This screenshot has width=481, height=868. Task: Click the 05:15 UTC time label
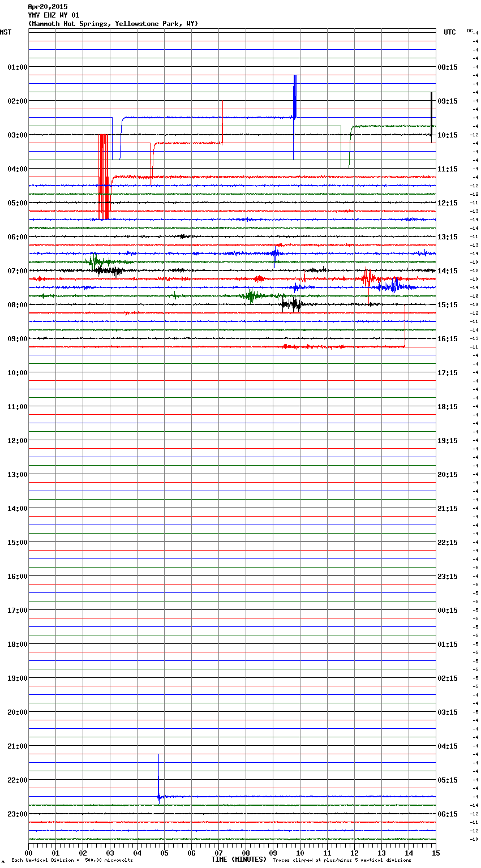tap(448, 780)
